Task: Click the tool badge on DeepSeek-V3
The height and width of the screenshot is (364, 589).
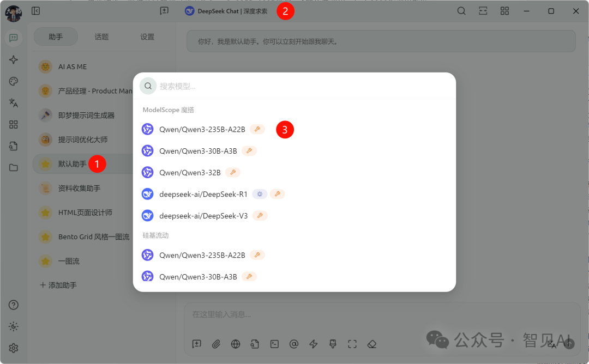Action: point(260,216)
